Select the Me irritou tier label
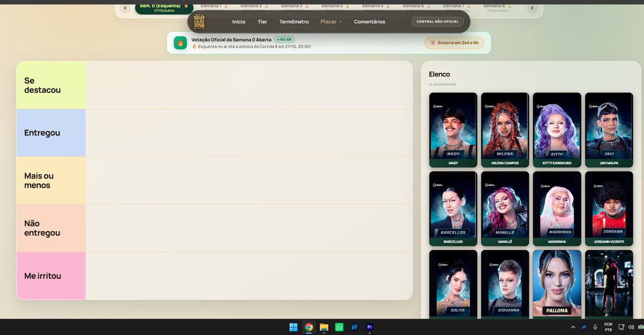This screenshot has width=644, height=335. (x=51, y=276)
